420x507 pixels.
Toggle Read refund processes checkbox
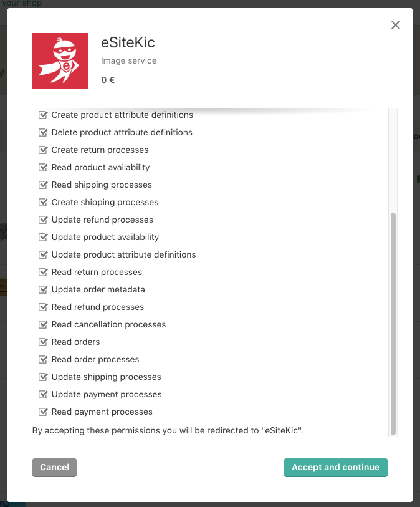(x=43, y=307)
